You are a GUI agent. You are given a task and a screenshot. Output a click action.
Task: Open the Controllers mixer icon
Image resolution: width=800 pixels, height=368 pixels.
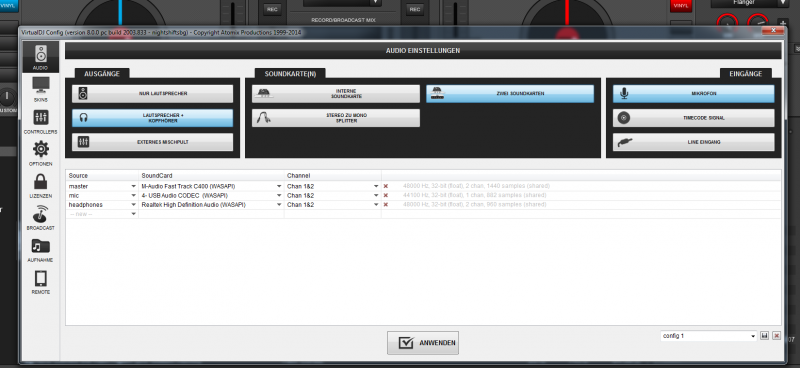pos(40,117)
